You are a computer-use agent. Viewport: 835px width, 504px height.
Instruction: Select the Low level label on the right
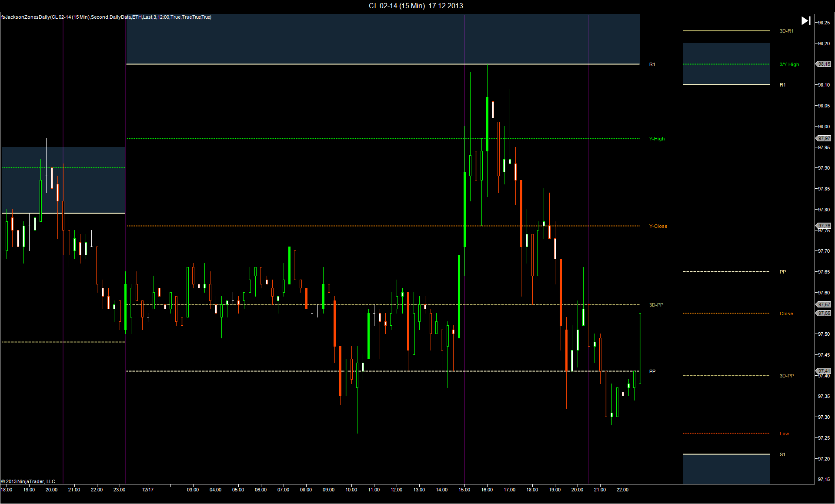point(784,434)
